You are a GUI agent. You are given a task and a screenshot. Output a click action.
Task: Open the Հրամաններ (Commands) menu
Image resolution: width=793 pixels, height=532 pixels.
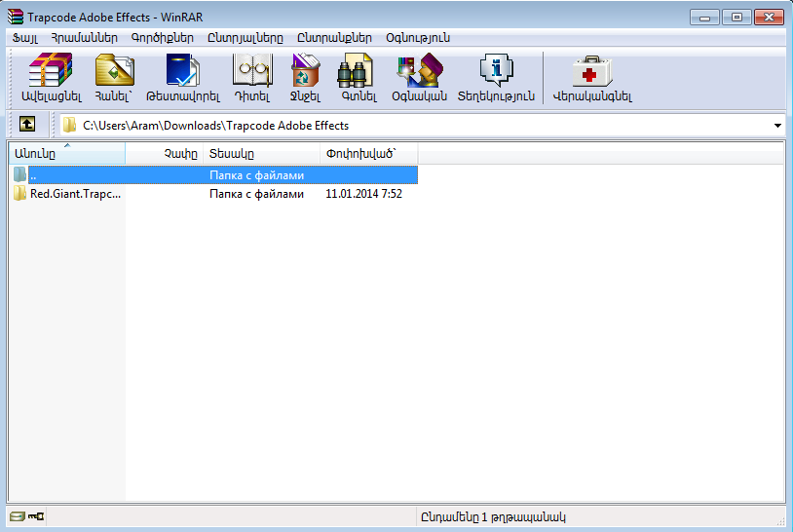coord(84,38)
